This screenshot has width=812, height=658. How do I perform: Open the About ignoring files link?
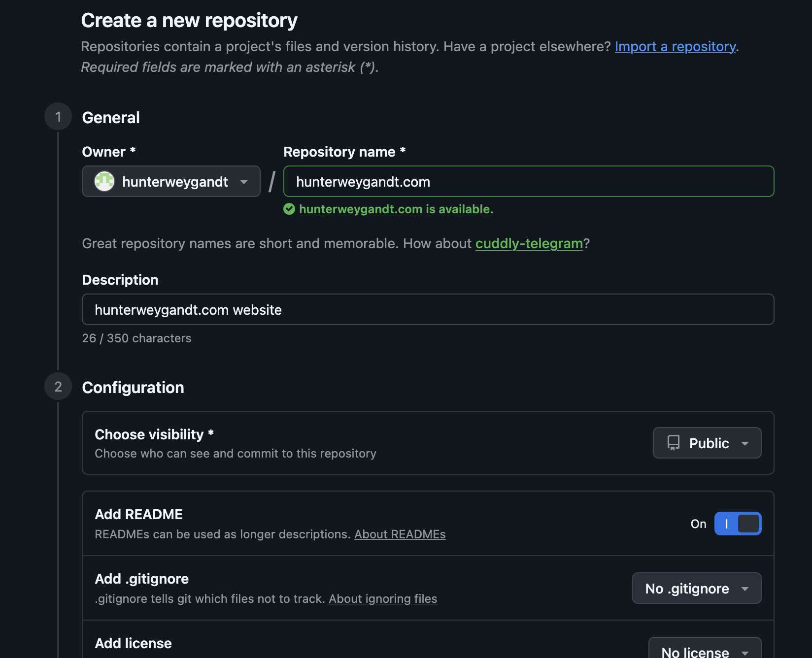[x=383, y=599]
